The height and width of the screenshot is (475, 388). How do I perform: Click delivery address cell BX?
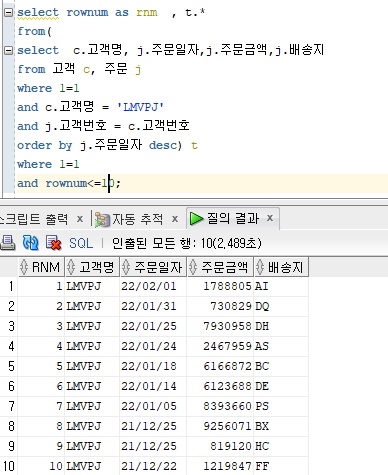tap(281, 426)
